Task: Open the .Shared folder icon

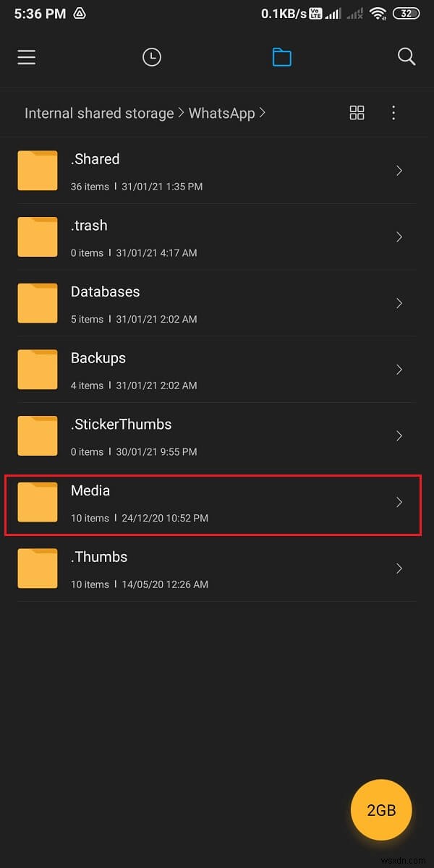Action: [x=38, y=171]
